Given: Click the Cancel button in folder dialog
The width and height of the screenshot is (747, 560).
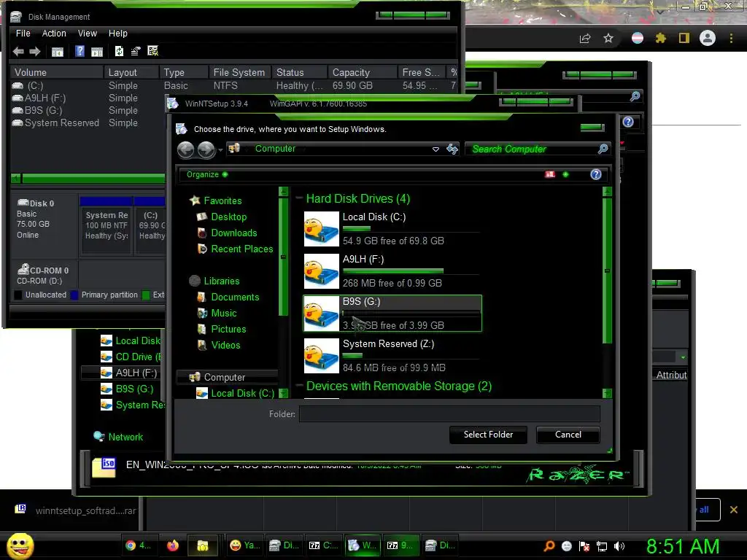Looking at the screenshot, I should coord(568,435).
